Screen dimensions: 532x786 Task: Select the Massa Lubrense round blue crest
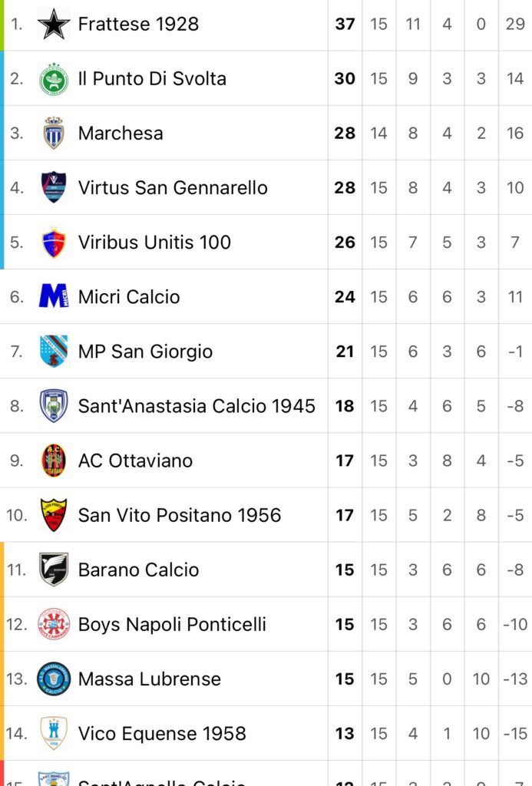point(54,679)
